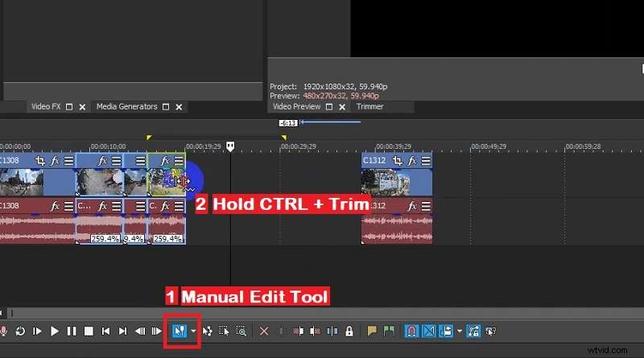Pick the Zoom Edit Tool magnifier
644x358 pixels.
click(241, 331)
